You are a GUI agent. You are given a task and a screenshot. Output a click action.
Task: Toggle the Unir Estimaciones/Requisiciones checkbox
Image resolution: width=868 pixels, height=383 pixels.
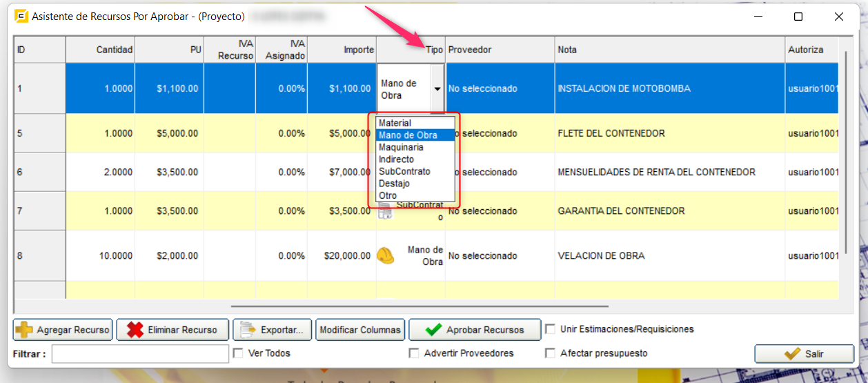(550, 329)
